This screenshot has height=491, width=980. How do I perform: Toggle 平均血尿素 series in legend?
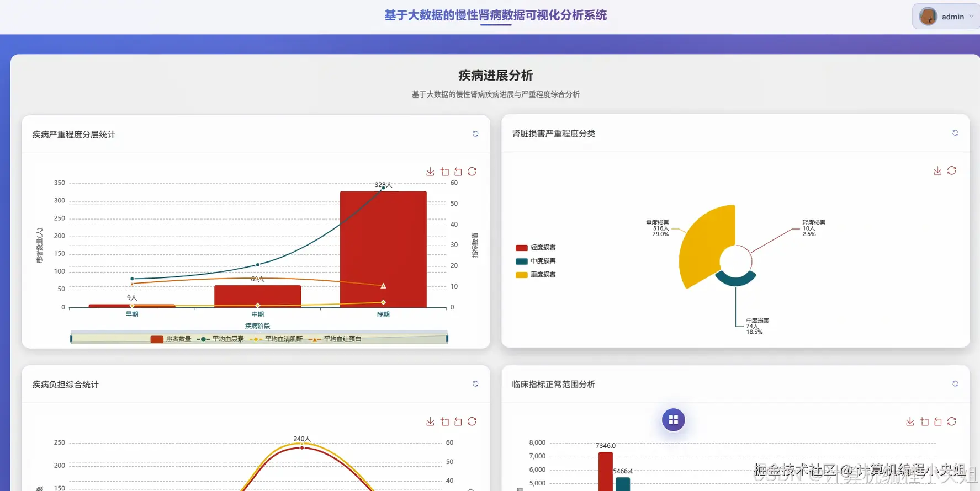[x=220, y=339]
